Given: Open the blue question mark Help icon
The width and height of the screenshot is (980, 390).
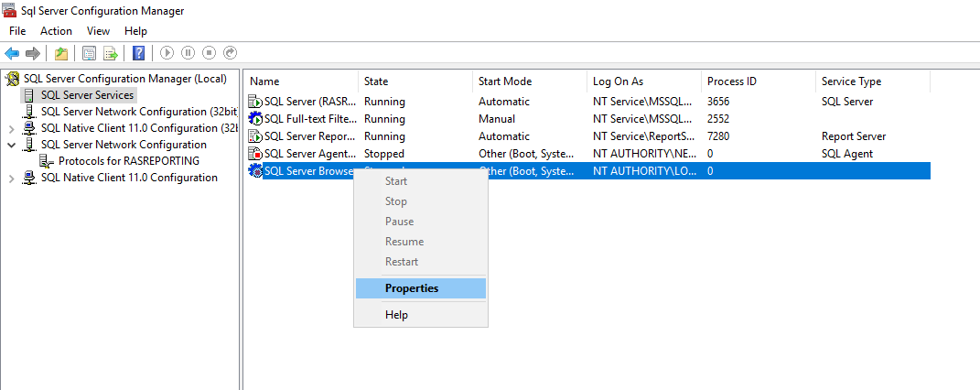Looking at the screenshot, I should click(x=138, y=53).
